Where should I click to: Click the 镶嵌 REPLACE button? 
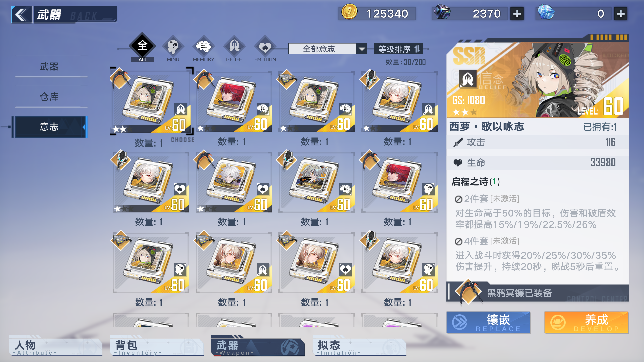(488, 323)
